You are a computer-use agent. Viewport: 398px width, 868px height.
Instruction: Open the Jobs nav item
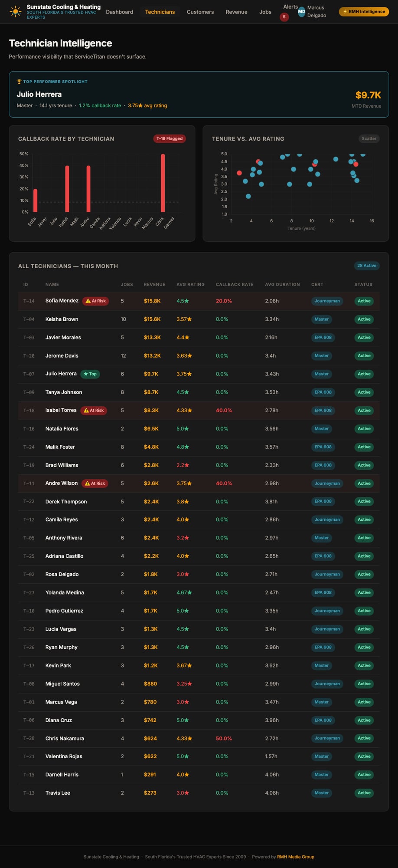click(265, 12)
